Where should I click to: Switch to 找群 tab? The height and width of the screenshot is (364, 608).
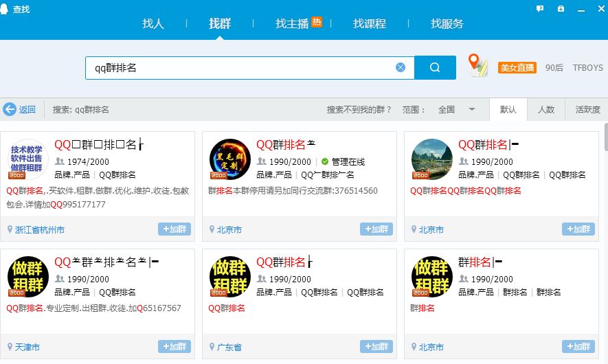[219, 23]
